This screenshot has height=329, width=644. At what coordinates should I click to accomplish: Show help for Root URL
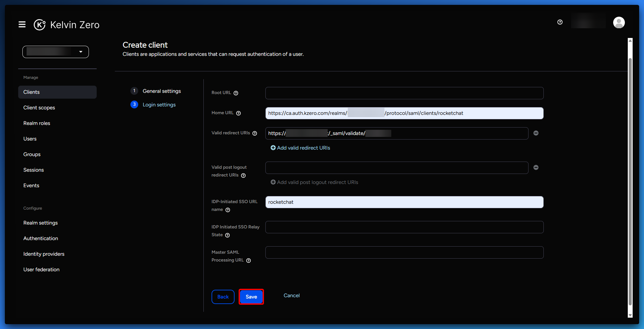[x=236, y=93]
